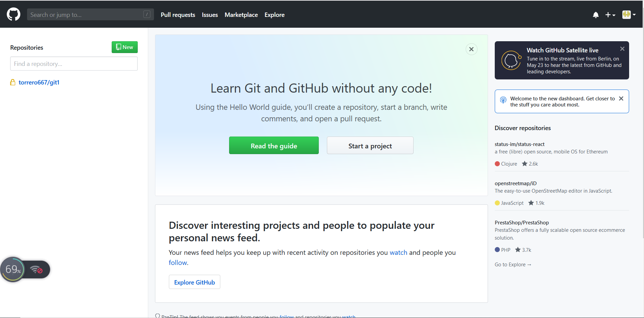Screen dimensions: 644x318
Task: Click Start a project button
Action: [370, 145]
